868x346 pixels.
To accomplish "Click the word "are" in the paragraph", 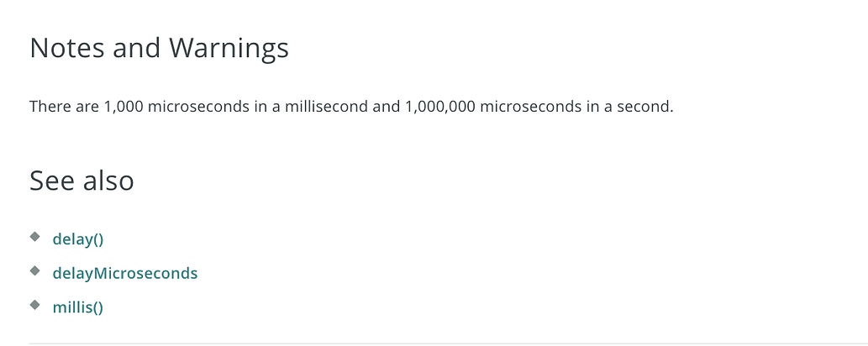I will click(87, 107).
